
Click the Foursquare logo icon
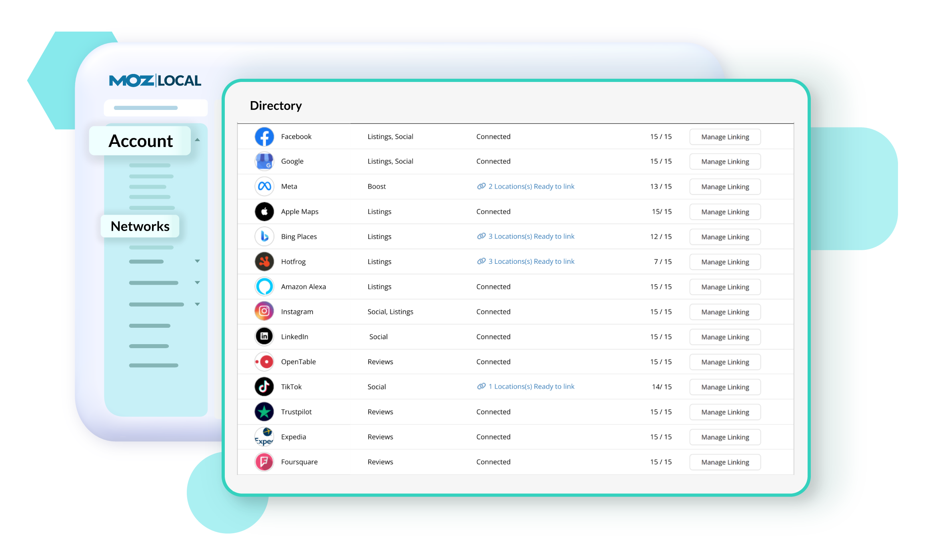click(x=264, y=462)
